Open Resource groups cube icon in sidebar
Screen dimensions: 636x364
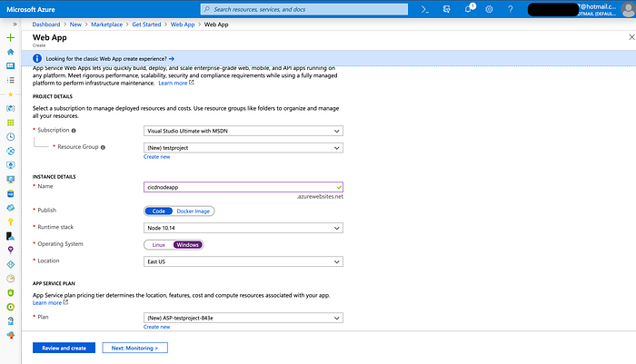tap(11, 108)
